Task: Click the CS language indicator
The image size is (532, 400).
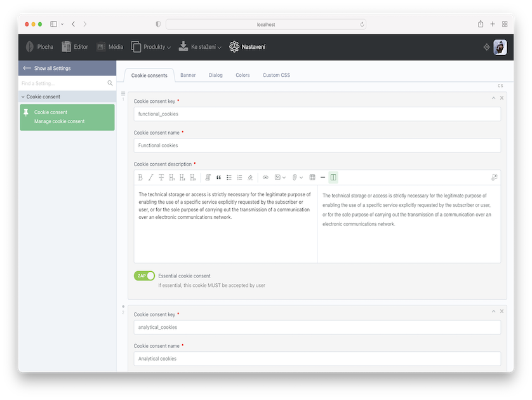Action: coord(500,86)
